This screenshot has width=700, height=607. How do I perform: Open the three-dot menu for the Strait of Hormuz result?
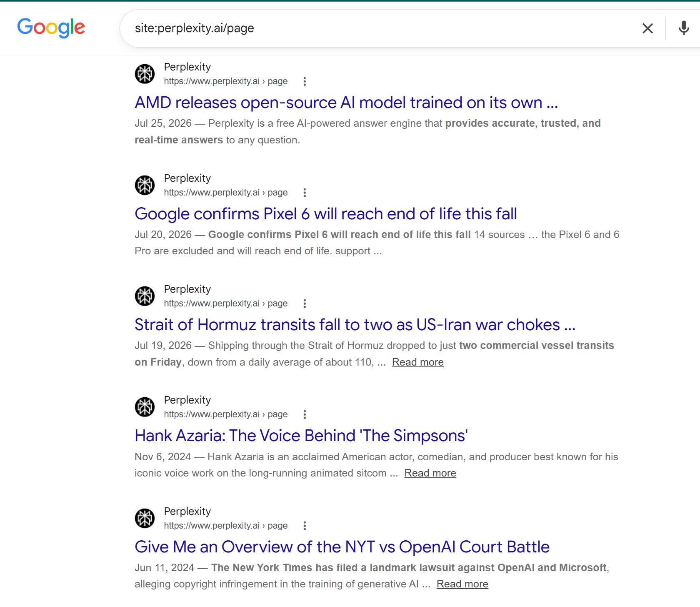click(305, 303)
